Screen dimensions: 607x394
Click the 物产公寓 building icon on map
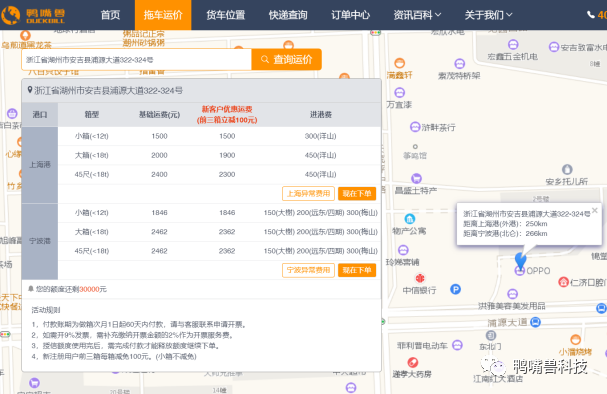pos(410,219)
